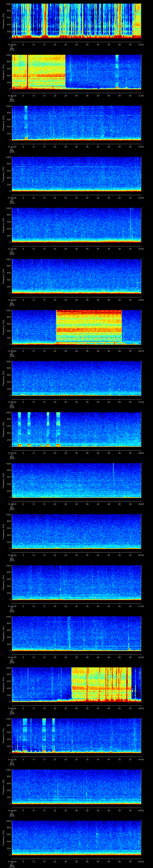Click the 10:35:00 start time label
This screenshot has height=868, width=153.
click(x=12, y=351)
